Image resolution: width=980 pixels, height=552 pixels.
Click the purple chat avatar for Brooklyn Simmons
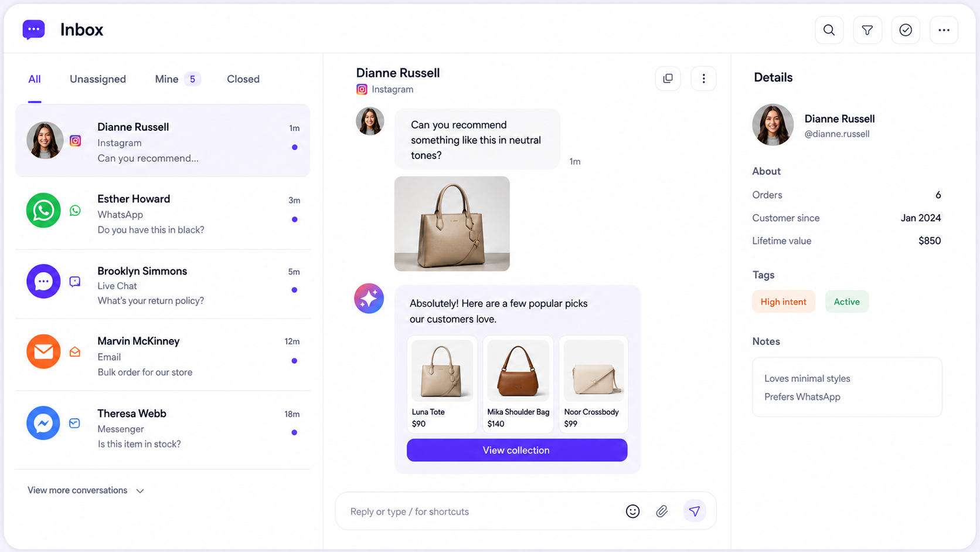coord(43,282)
